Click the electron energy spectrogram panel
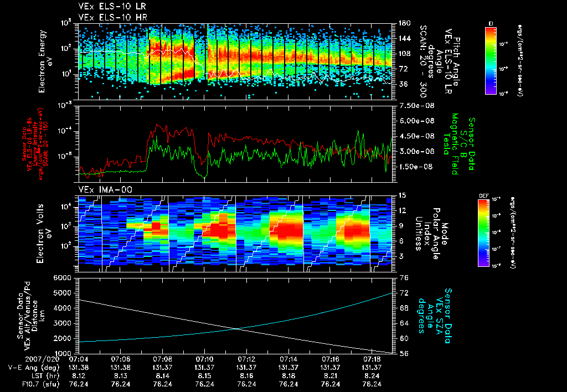 coord(235,61)
